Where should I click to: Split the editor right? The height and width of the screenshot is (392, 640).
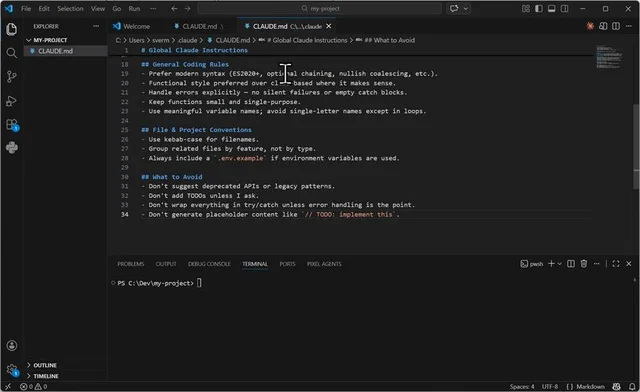click(x=616, y=26)
